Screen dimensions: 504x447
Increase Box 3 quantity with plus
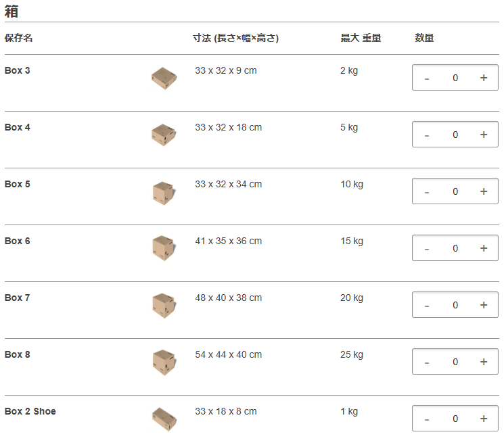pos(484,78)
